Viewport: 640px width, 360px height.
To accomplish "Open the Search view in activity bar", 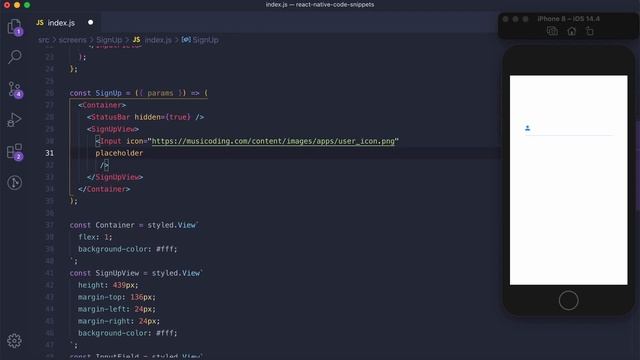I will [x=15, y=57].
